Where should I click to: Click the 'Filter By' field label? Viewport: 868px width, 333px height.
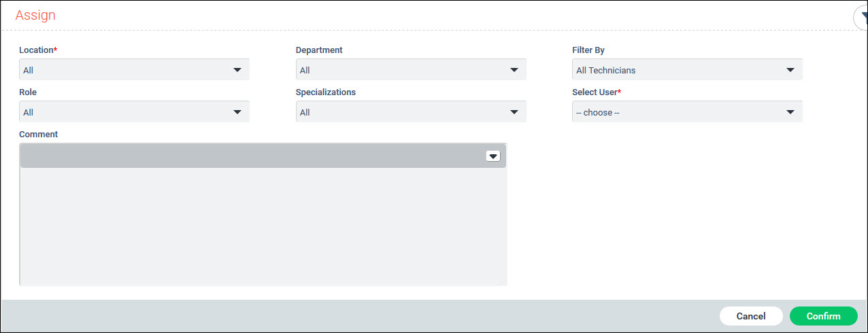pyautogui.click(x=588, y=50)
